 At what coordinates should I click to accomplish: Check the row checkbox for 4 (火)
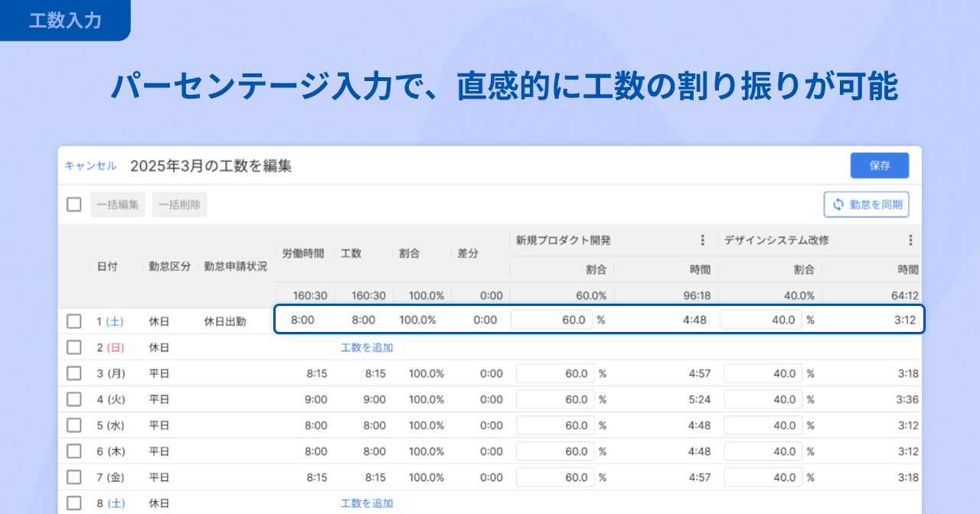pos(73,399)
